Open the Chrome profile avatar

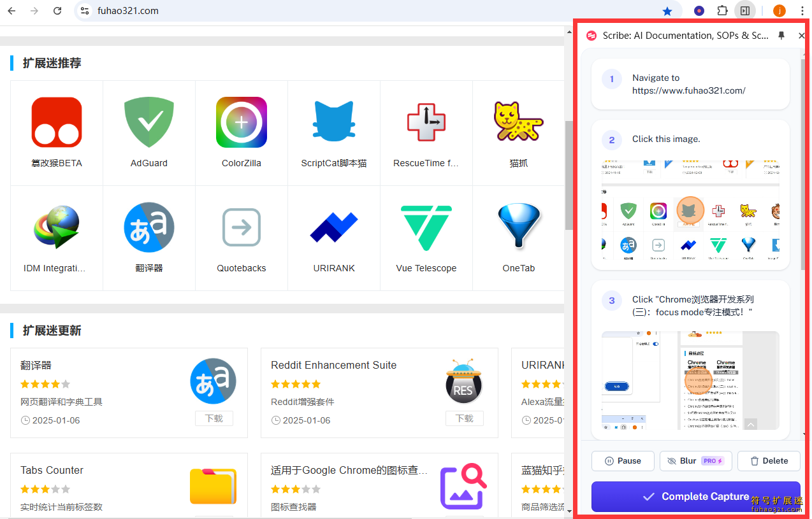(779, 11)
